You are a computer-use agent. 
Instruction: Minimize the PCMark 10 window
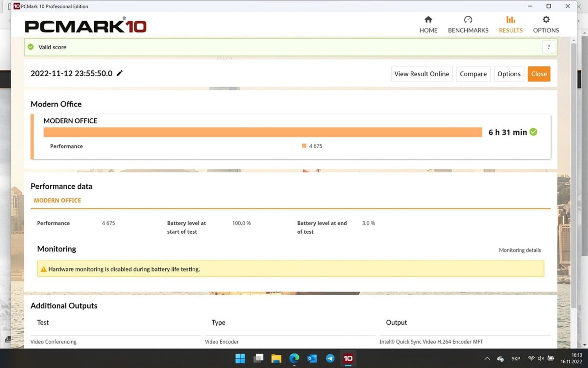point(530,6)
